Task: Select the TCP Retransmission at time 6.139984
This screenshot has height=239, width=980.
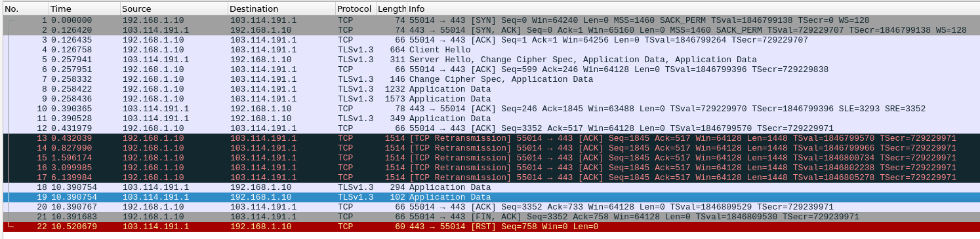Action: coord(490,177)
